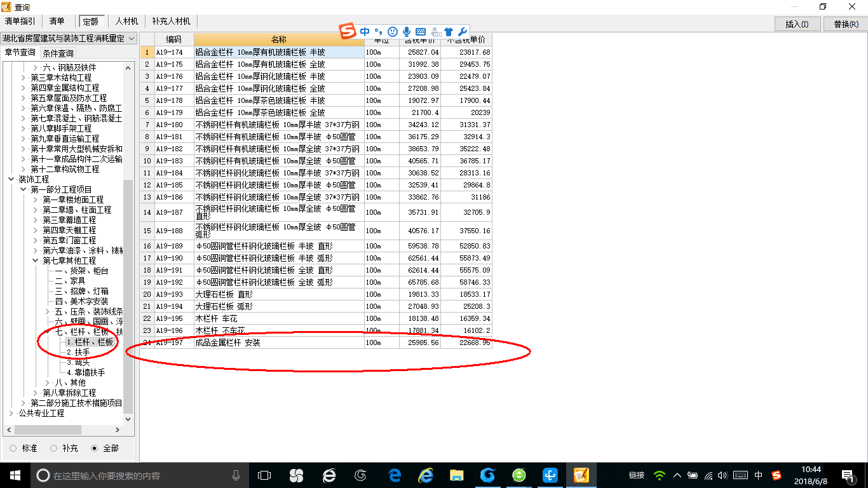Select row A19-197 成品金属栏杆 安装

[x=316, y=343]
